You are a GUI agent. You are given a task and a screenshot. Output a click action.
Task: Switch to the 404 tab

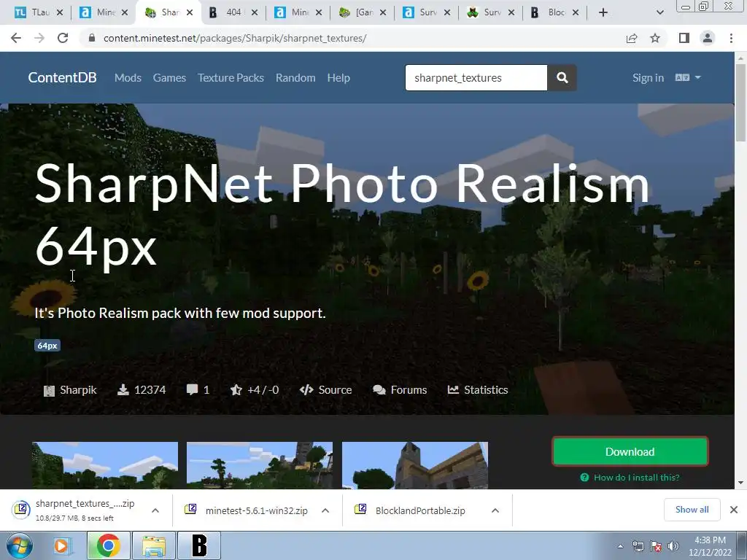(231, 12)
